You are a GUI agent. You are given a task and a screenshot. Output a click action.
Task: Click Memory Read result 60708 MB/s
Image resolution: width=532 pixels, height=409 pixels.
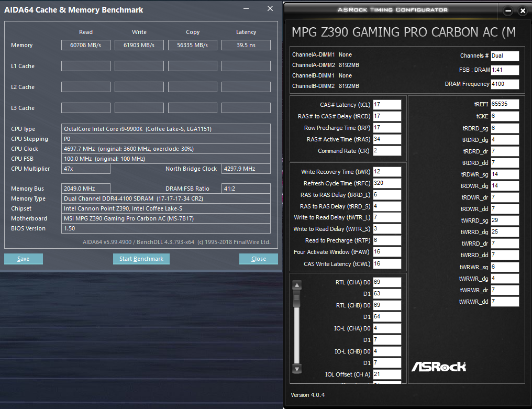[86, 45]
